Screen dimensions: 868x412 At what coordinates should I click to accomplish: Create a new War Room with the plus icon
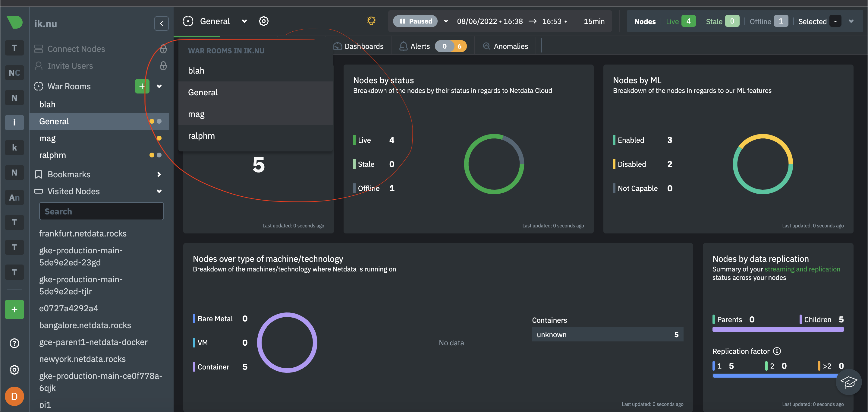(x=142, y=86)
